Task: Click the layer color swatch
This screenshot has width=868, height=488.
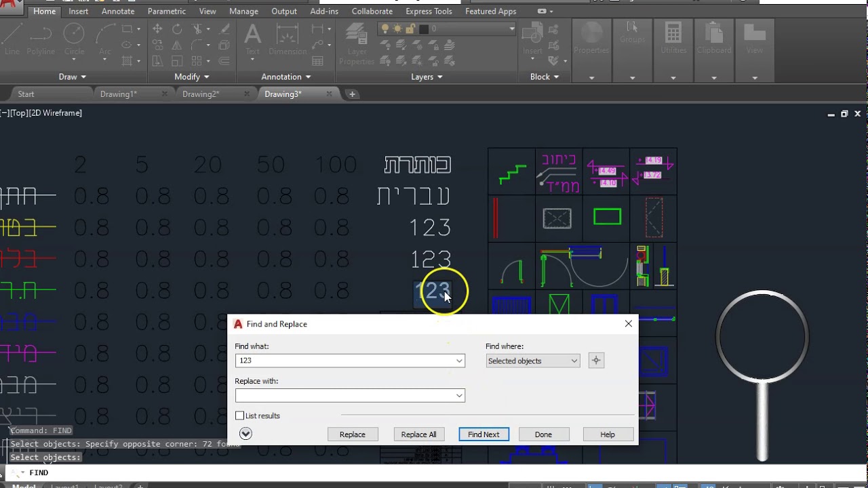Action: click(x=424, y=28)
